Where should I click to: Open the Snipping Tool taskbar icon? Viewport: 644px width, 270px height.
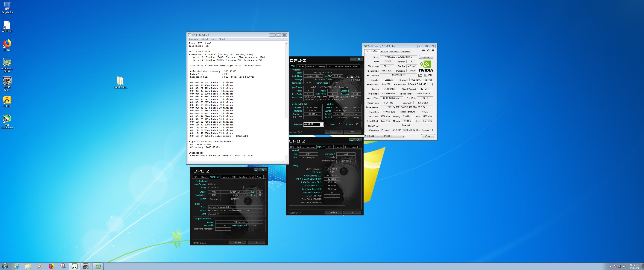point(63,266)
